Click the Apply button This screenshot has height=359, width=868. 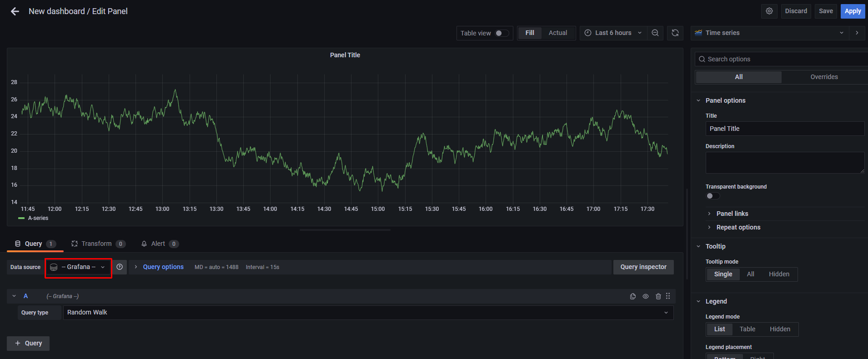tap(853, 11)
